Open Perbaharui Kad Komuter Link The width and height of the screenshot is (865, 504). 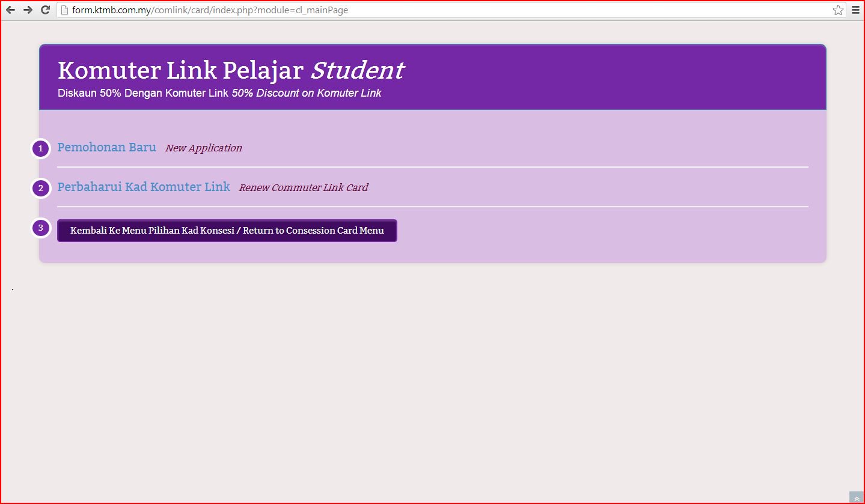pos(144,187)
